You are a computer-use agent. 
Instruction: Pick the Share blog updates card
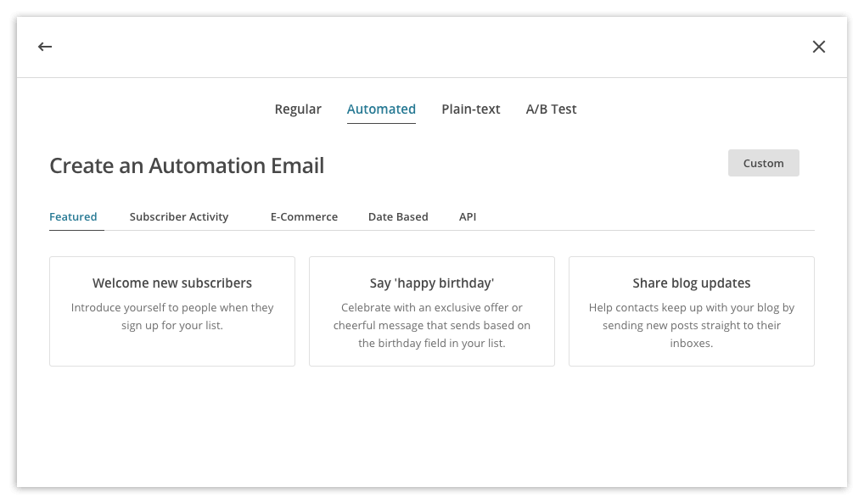692,311
